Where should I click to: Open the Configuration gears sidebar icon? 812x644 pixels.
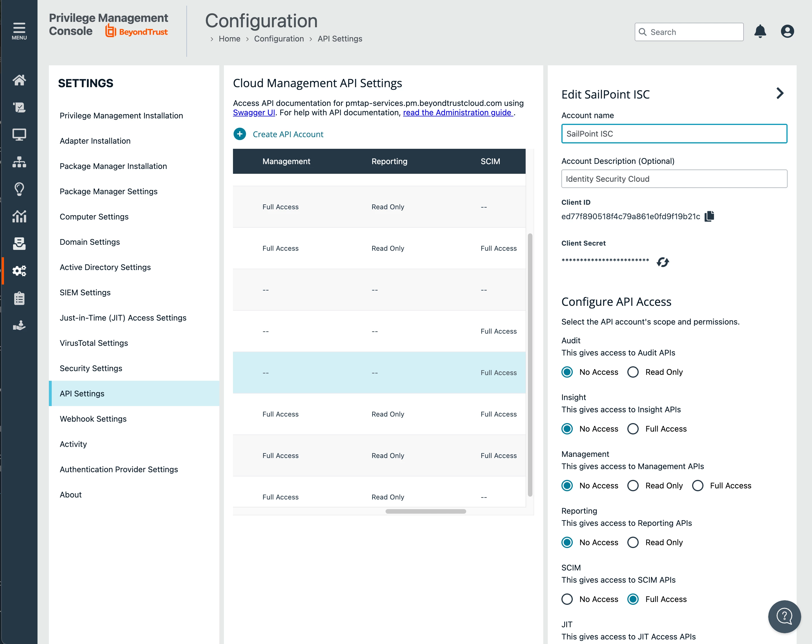coord(19,271)
